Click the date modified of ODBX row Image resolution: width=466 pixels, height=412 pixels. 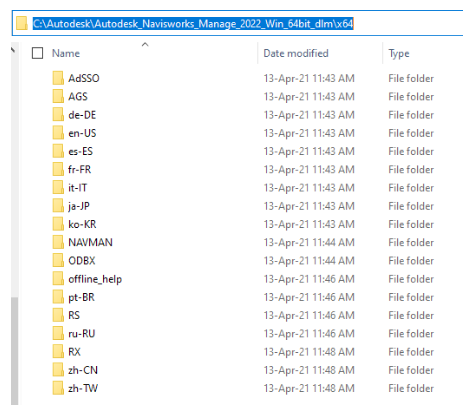(309, 261)
